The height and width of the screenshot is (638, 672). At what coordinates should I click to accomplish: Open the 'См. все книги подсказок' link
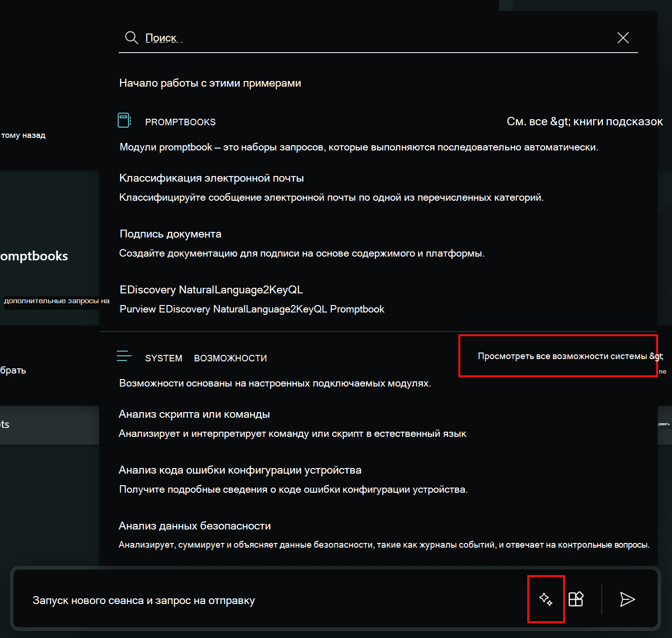[584, 122]
